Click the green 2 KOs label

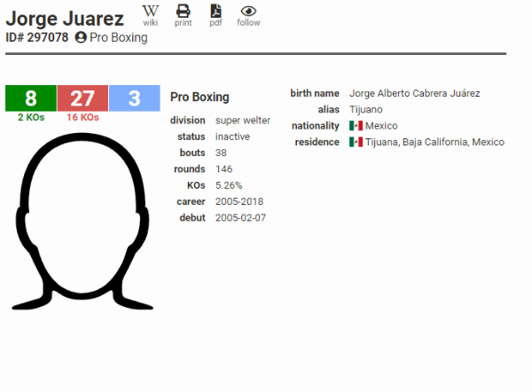click(31, 117)
